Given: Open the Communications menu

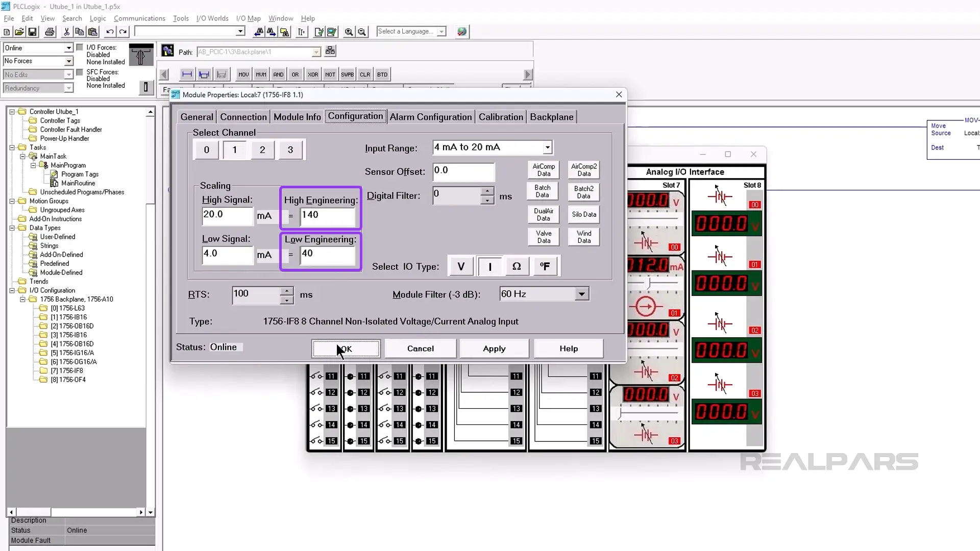Looking at the screenshot, I should tap(139, 18).
